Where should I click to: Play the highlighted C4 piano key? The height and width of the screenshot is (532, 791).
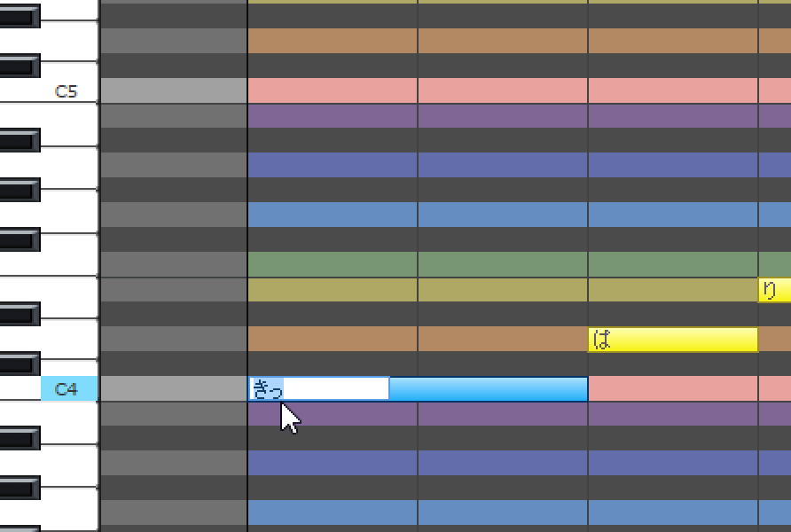pos(69,388)
